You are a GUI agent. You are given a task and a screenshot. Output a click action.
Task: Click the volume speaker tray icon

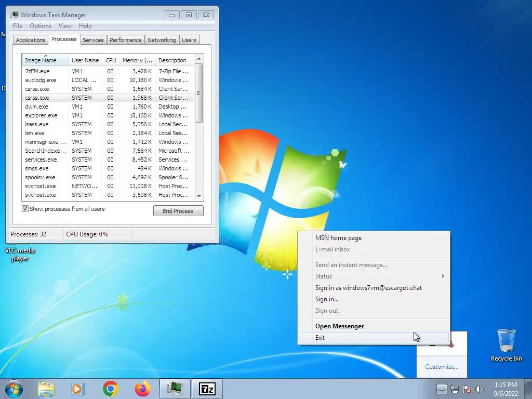pyautogui.click(x=480, y=389)
